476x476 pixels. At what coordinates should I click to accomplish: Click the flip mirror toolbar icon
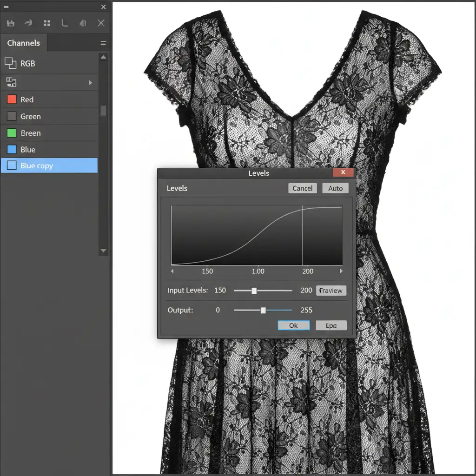click(x=83, y=23)
